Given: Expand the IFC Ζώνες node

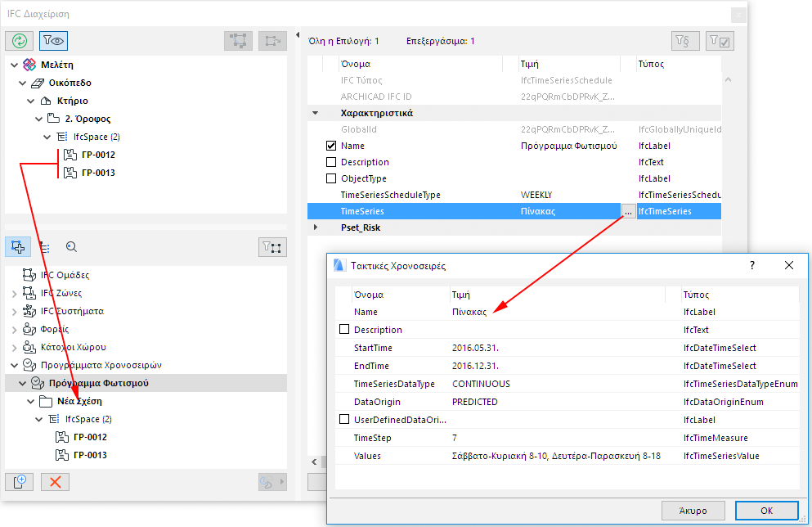Looking at the screenshot, I should point(14,293).
